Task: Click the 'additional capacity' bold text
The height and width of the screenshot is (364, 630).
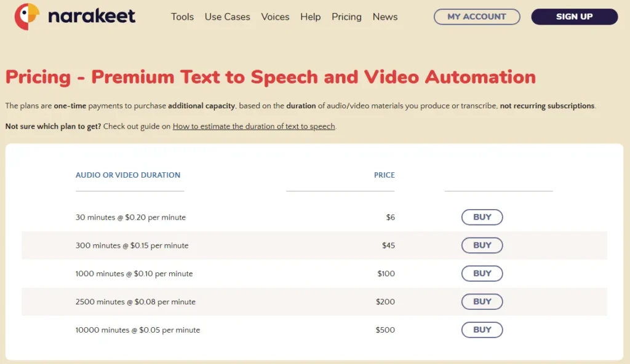Action: coord(201,106)
